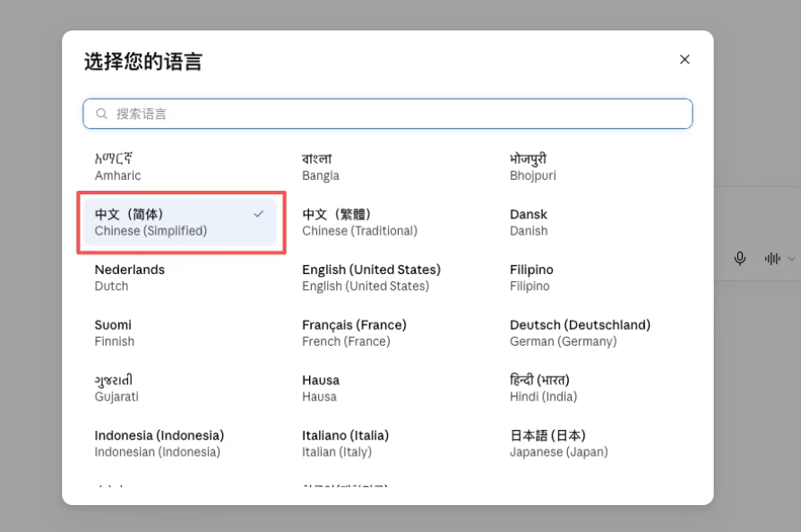Expand the chevron next to waveform icon
The height and width of the screenshot is (532, 801).
tap(791, 259)
